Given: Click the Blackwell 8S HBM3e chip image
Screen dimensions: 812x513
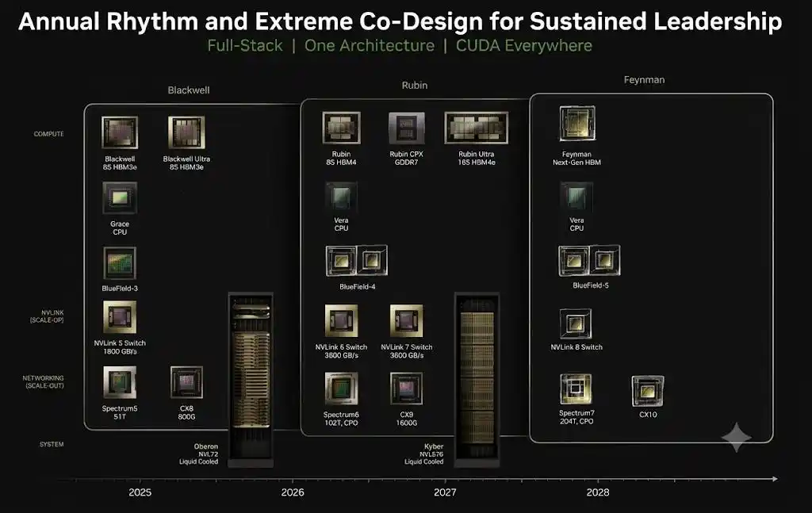Looking at the screenshot, I should (120, 132).
